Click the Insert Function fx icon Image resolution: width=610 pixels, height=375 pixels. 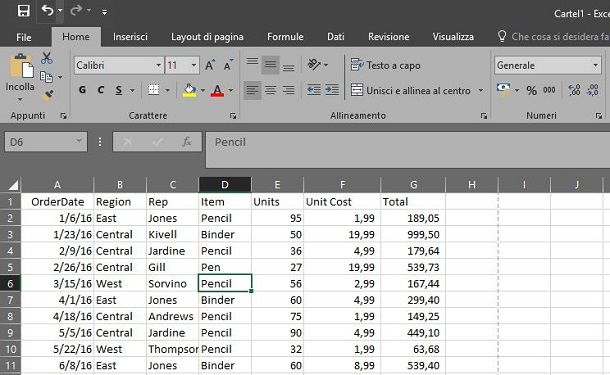[x=187, y=142]
